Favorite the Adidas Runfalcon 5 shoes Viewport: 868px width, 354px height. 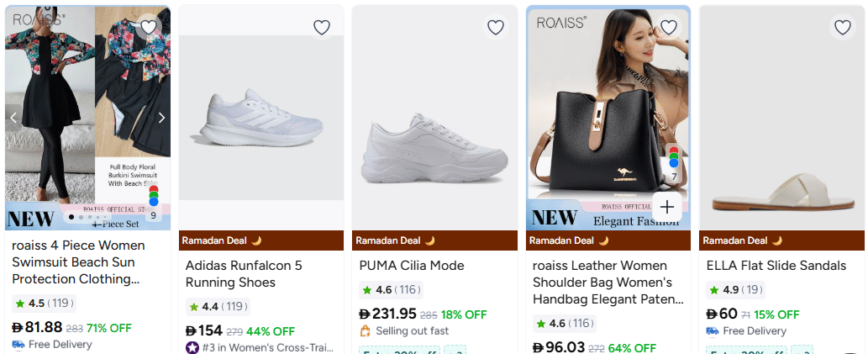click(322, 28)
